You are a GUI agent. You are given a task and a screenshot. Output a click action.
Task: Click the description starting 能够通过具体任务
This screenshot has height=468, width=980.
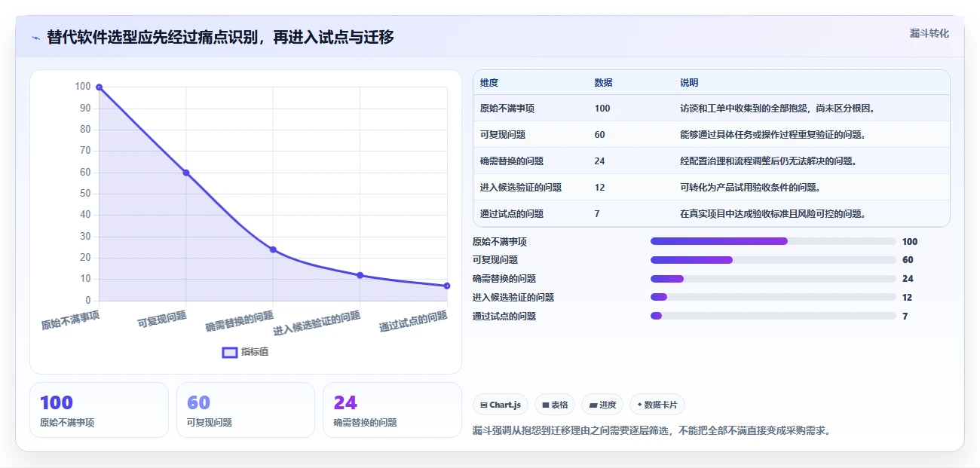(x=773, y=135)
